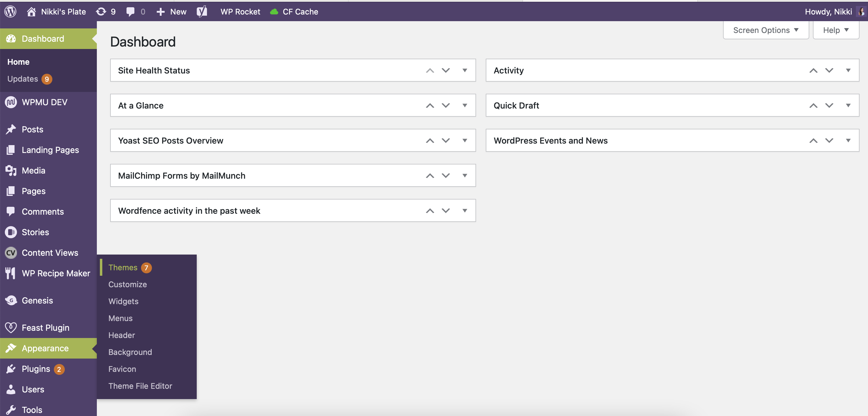Image resolution: width=868 pixels, height=416 pixels.
Task: Open Theme File Editor submenu item
Action: click(x=140, y=386)
